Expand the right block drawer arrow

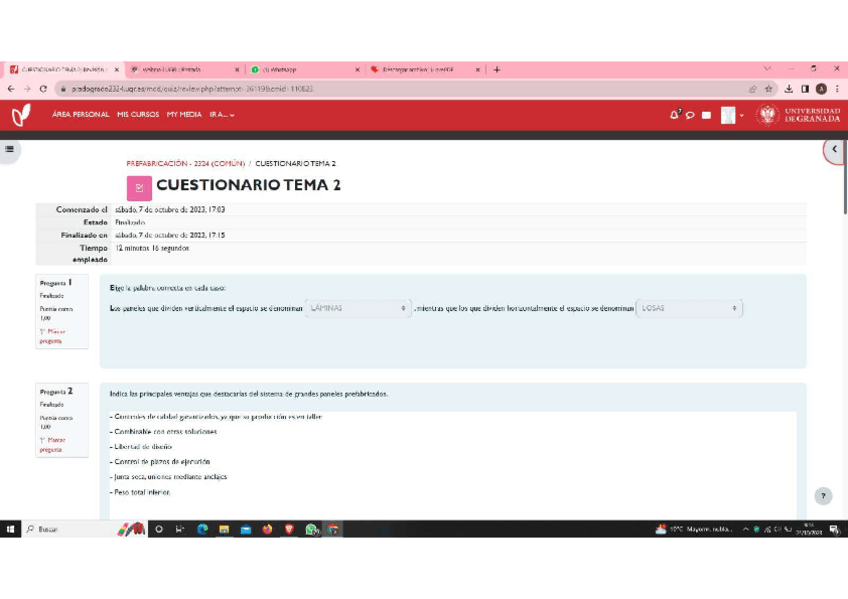pos(834,149)
